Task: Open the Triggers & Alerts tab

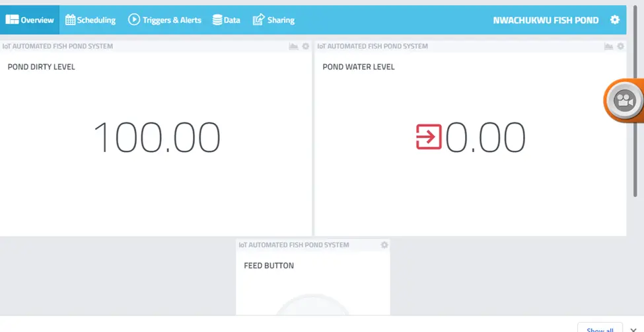Action: coord(164,20)
